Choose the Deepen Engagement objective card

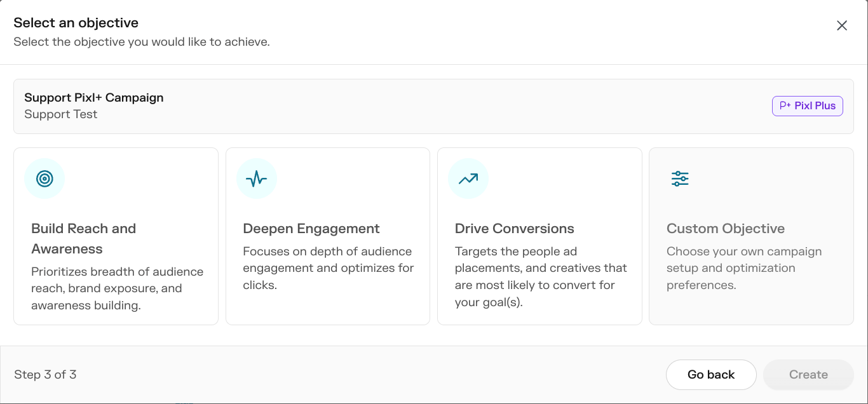328,236
